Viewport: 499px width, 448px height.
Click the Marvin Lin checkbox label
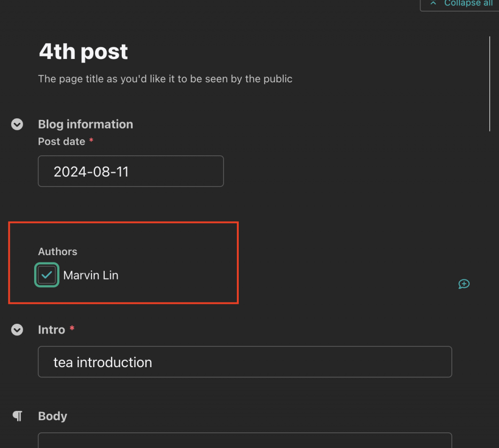(x=91, y=275)
